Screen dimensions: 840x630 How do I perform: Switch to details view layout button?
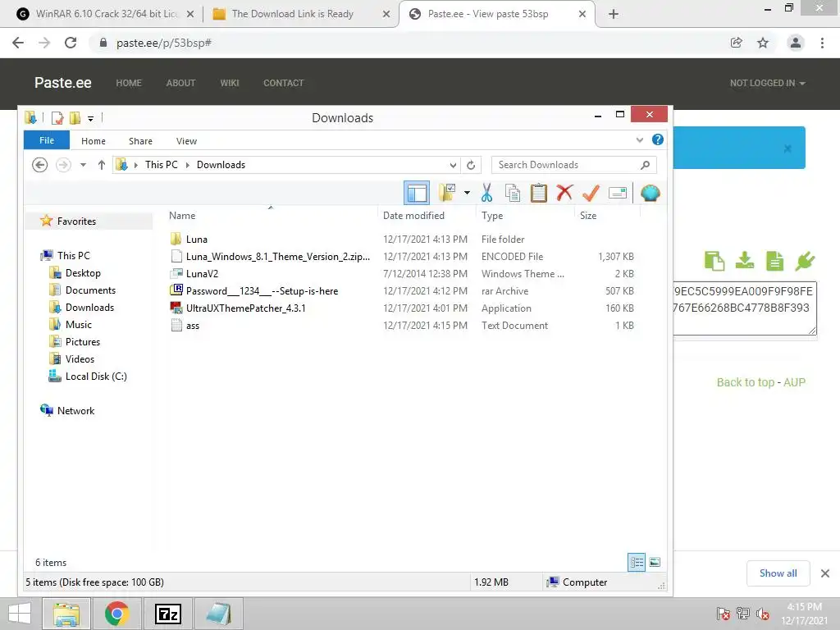637,562
